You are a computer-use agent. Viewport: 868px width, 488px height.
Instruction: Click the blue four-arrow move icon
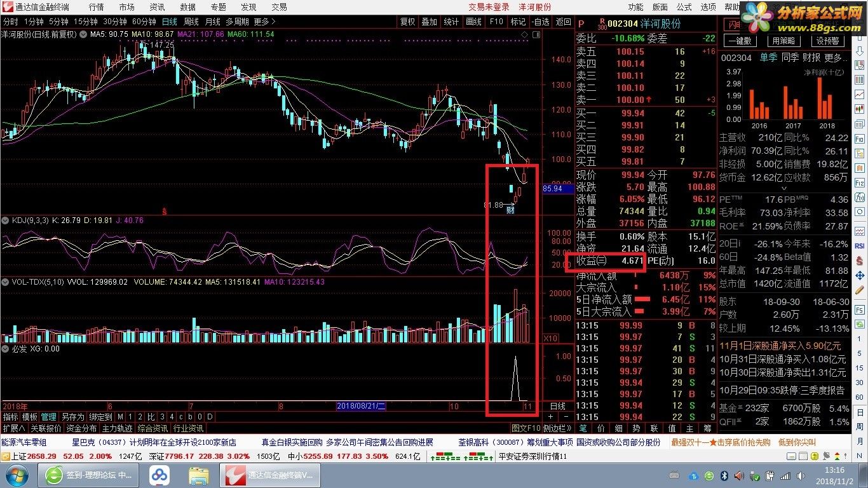point(860,275)
